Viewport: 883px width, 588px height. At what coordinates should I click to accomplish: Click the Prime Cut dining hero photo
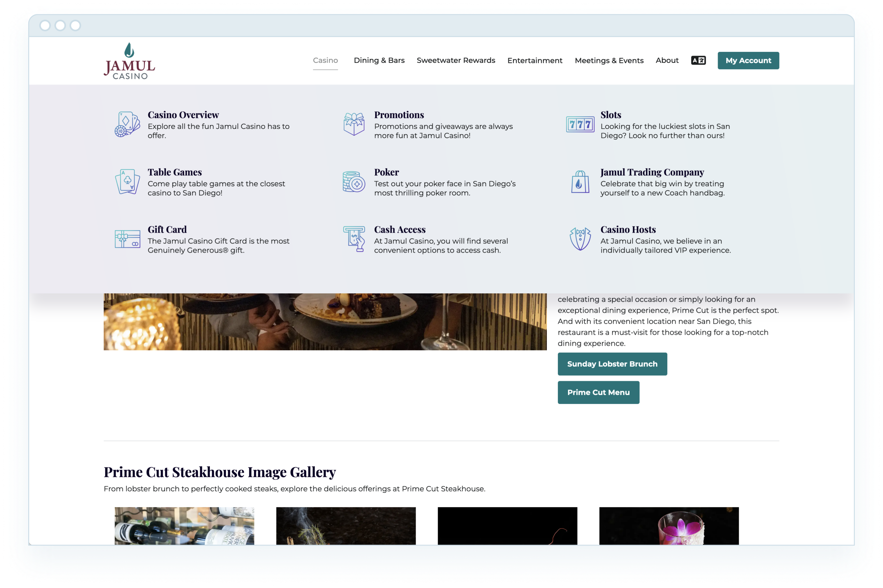pos(325,322)
